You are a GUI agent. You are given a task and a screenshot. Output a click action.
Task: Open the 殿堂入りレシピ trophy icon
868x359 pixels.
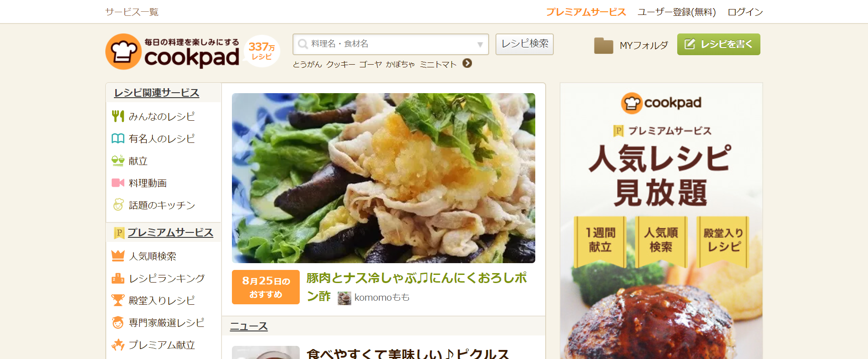118,300
